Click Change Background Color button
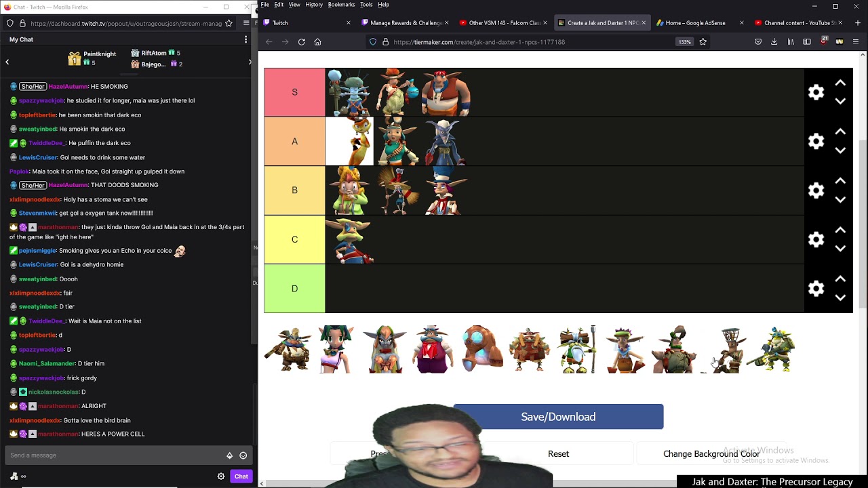 [711, 454]
